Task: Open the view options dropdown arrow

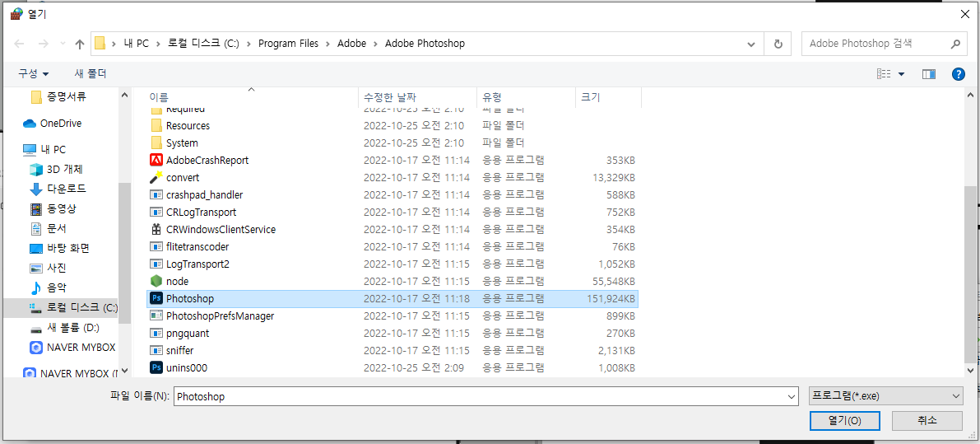Action: [901, 74]
